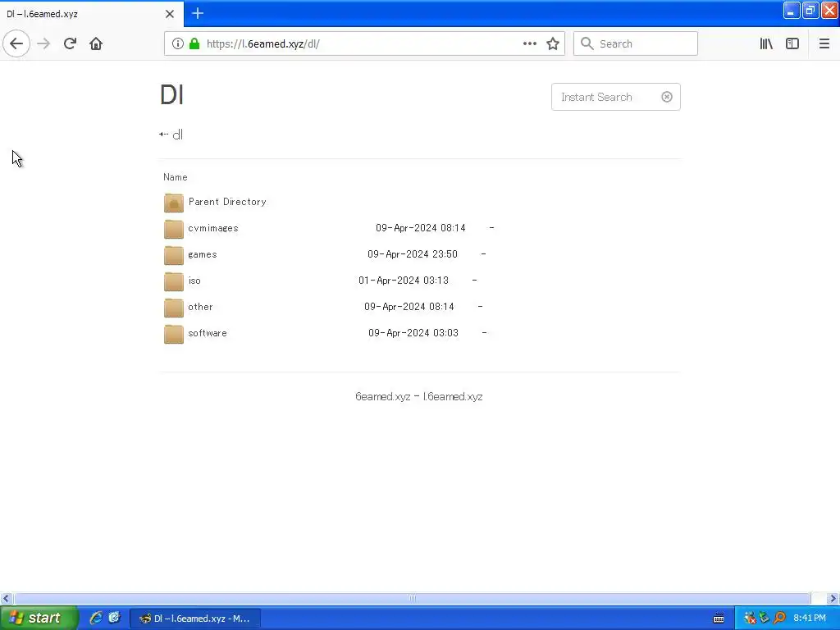840x630 pixels.
Task: Open Parent Directory link
Action: click(x=227, y=202)
